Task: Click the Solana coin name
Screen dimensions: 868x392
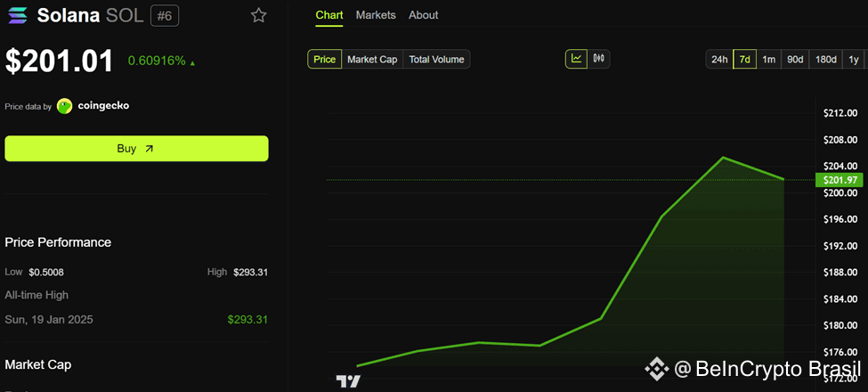Action: click(68, 16)
